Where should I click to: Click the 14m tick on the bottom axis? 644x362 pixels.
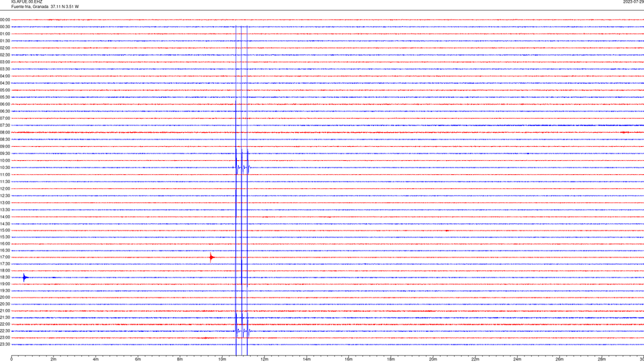[307, 359]
